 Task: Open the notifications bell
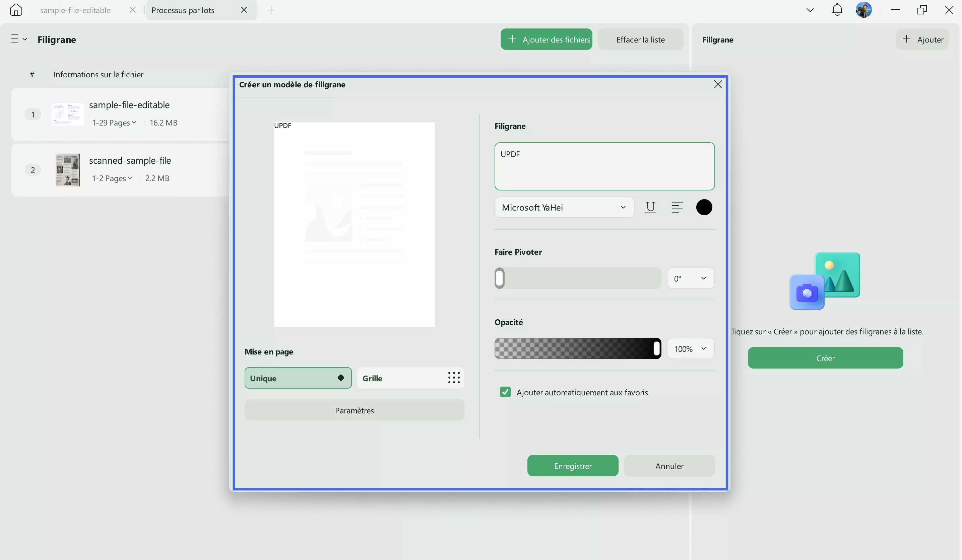[x=837, y=10]
